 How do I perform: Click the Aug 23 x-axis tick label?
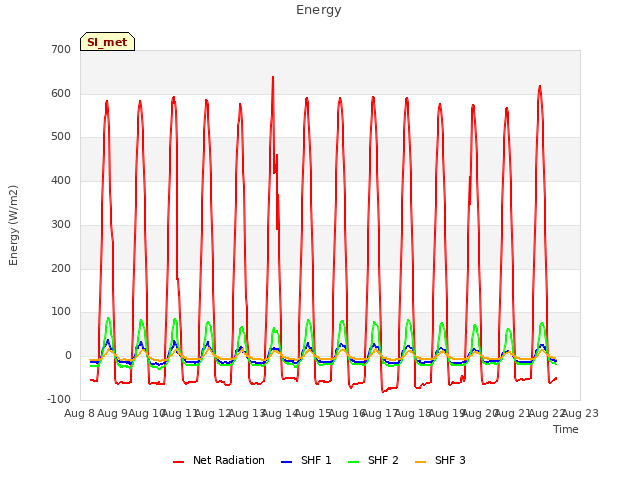(x=580, y=413)
